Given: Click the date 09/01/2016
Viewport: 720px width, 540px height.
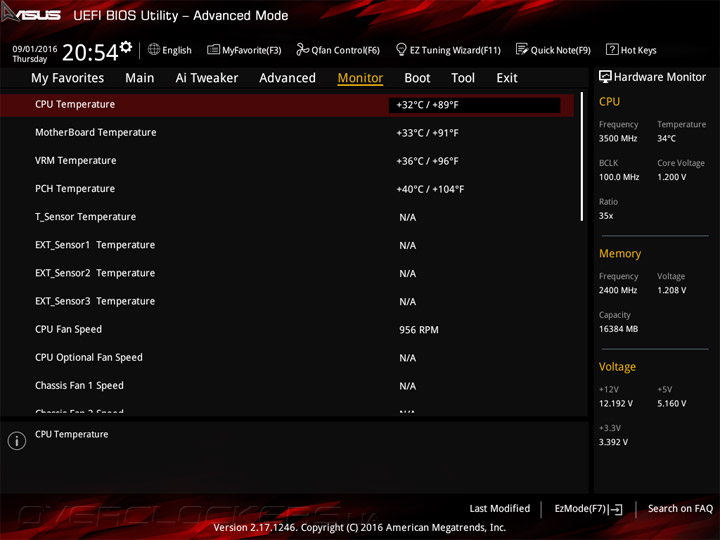Looking at the screenshot, I should point(35,49).
